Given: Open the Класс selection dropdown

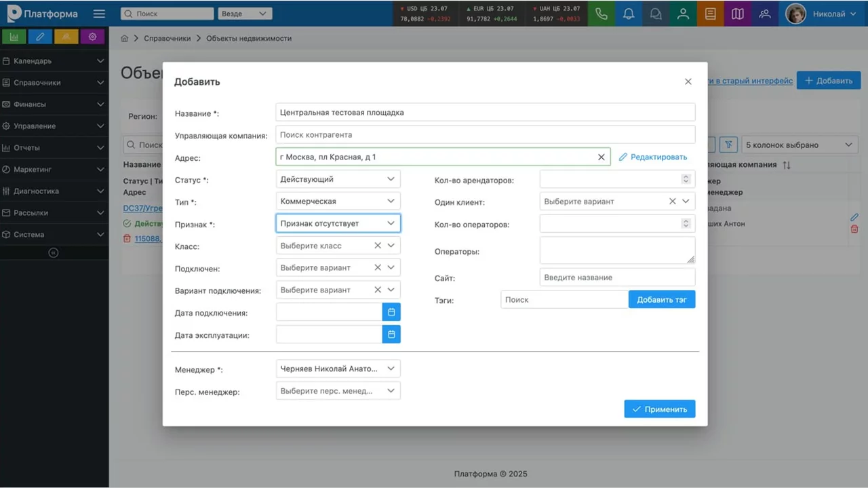Looking at the screenshot, I should [x=391, y=246].
